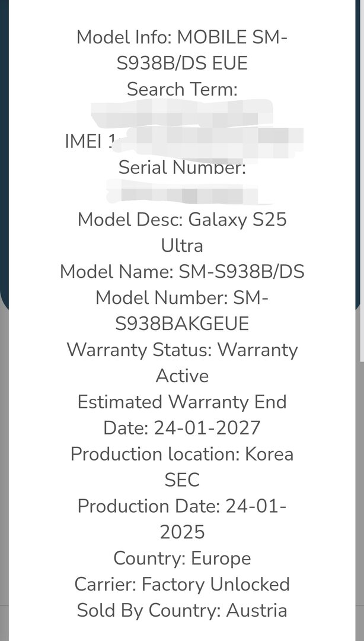This screenshot has width=364, height=641.
Task: Tap the blurred search term value
Action: click(x=182, y=115)
